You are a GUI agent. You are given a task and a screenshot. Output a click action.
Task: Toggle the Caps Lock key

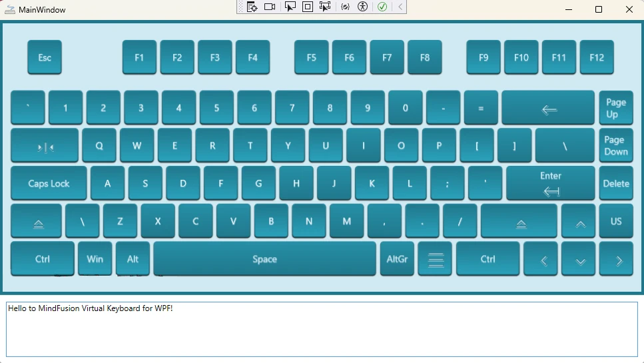click(x=49, y=183)
